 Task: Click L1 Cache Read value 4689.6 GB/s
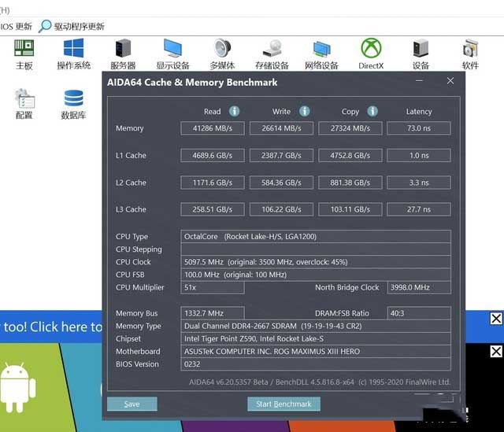213,156
